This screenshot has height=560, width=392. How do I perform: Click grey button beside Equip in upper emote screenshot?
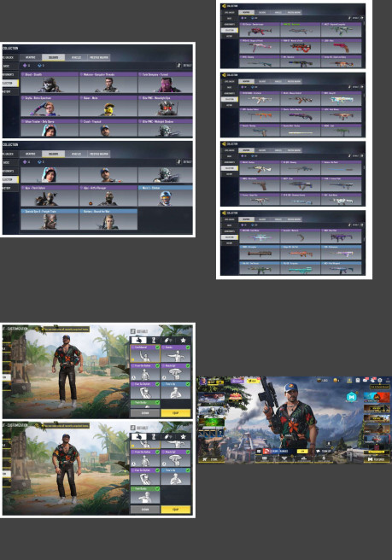(x=145, y=413)
